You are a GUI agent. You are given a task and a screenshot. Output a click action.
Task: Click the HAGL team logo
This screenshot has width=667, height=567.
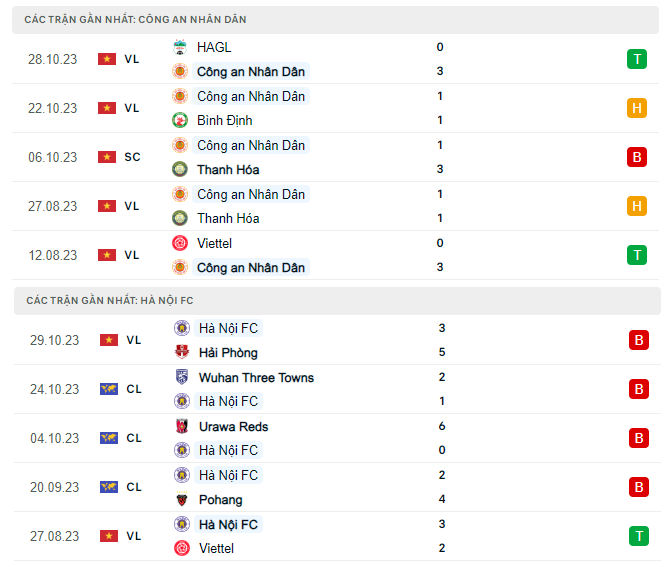pyautogui.click(x=181, y=47)
